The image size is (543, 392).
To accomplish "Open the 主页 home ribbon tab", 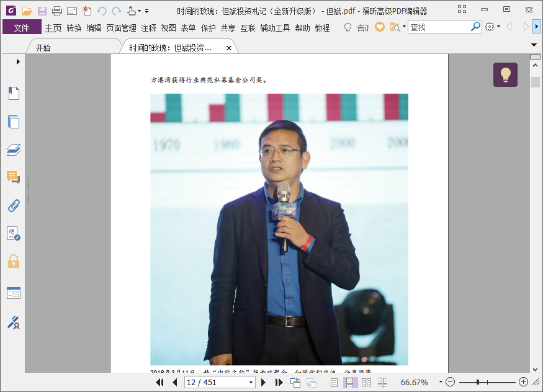I will point(53,28).
